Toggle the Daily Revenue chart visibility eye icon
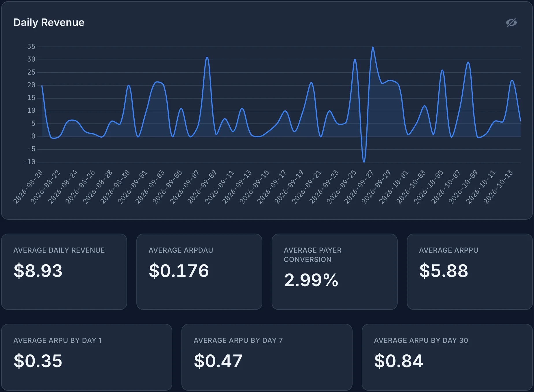Screen dimensions: 534x392 (x=511, y=23)
